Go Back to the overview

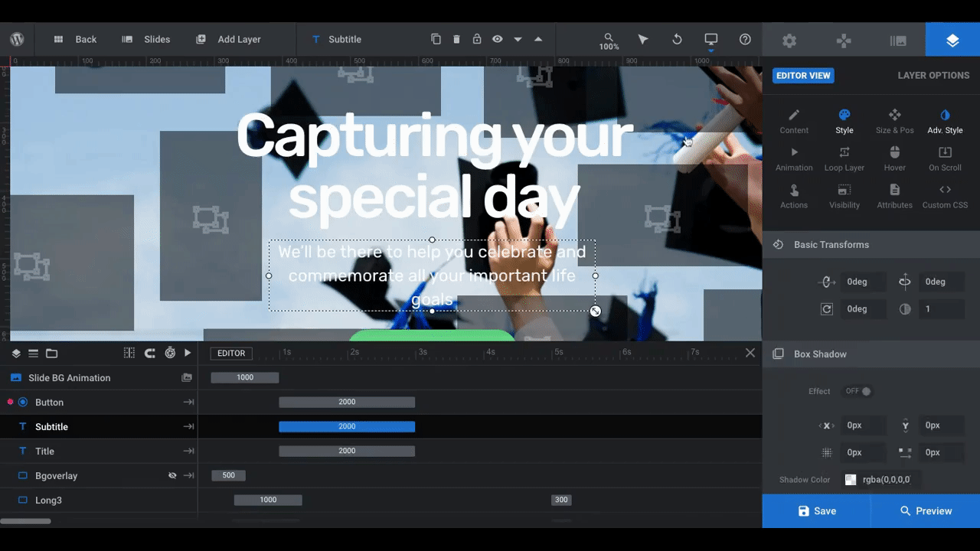tap(75, 39)
